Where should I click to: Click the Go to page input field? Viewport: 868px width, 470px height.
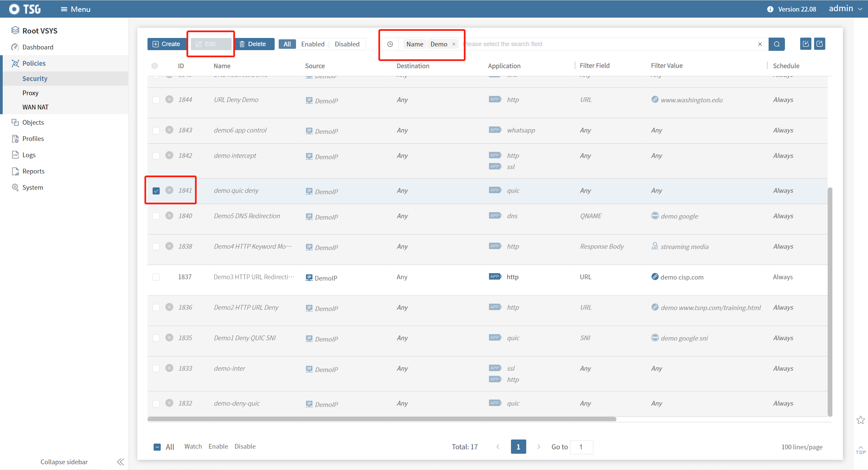[581, 447]
